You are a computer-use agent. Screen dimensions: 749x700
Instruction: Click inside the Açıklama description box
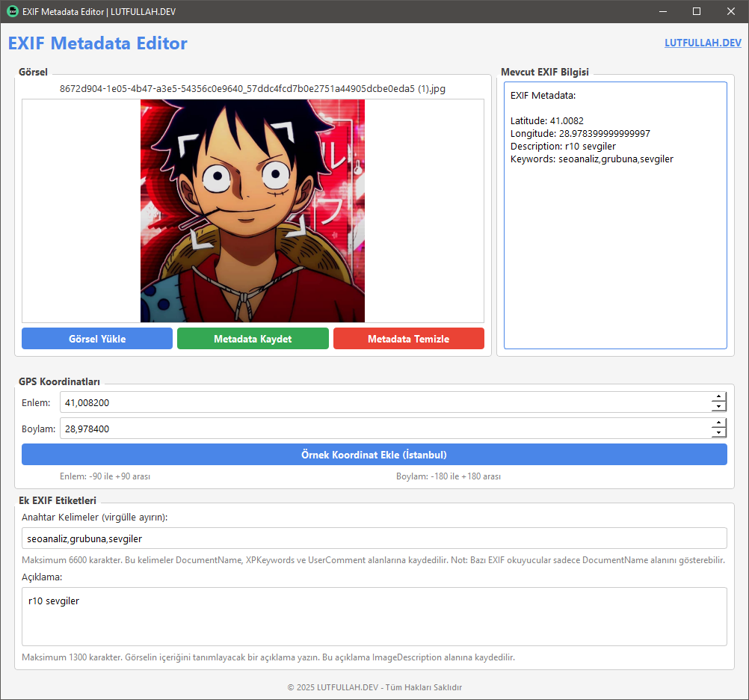point(374,616)
